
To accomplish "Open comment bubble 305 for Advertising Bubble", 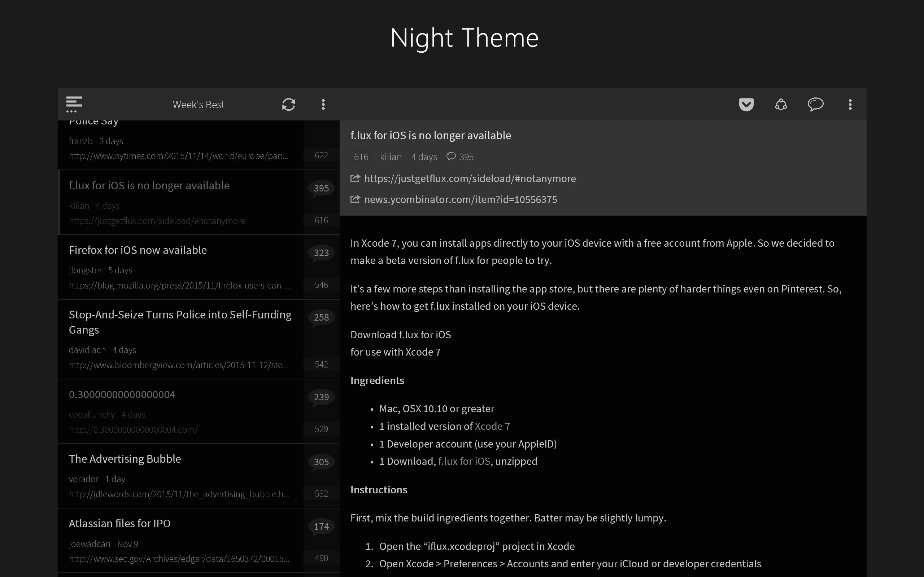I will click(x=321, y=462).
